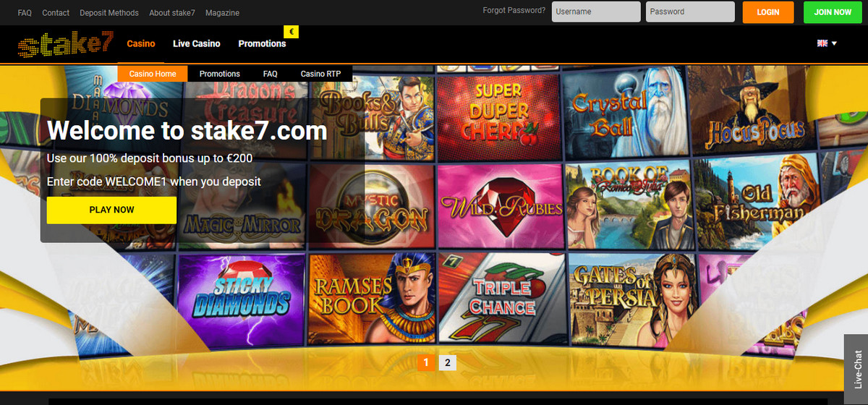Click the orange LOGIN button

tap(768, 12)
